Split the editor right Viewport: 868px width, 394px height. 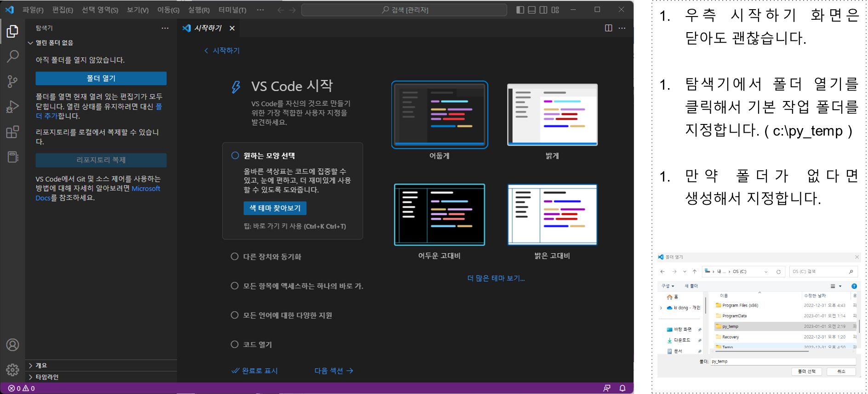(x=608, y=28)
